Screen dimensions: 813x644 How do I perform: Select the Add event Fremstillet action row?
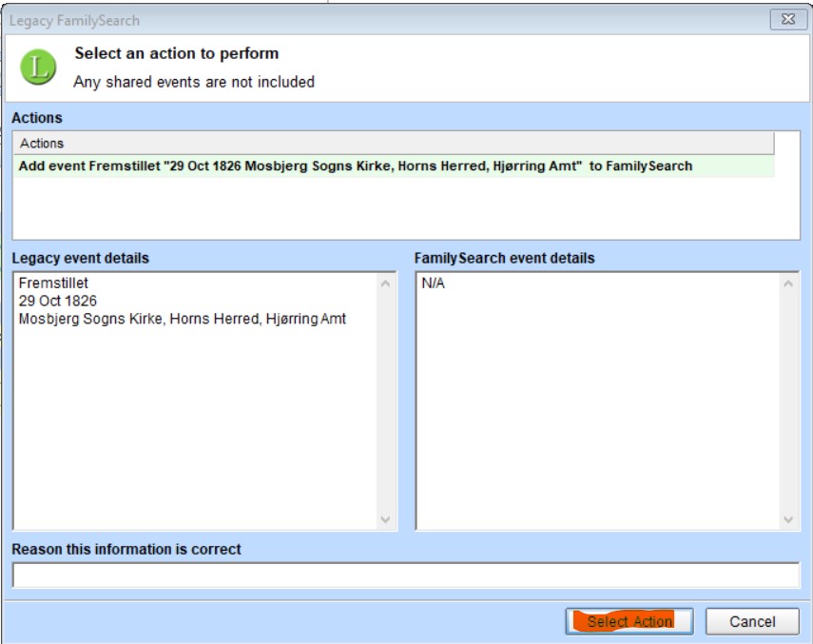tap(394, 166)
